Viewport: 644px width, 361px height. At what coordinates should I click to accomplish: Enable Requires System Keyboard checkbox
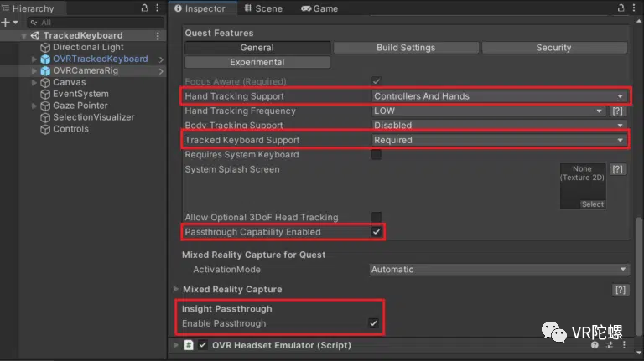[377, 155]
